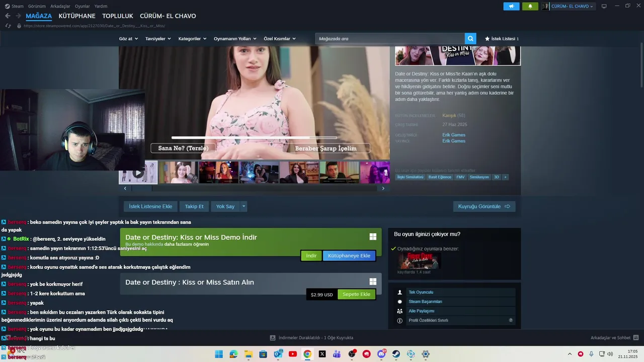The width and height of the screenshot is (644, 362).
Task: Click the plus tag button after 3D
Action: tap(505, 177)
